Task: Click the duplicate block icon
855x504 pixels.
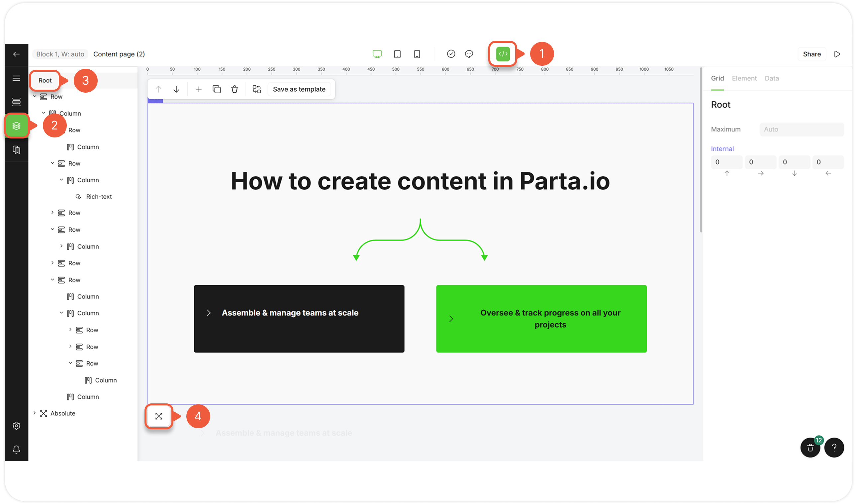Action: (x=217, y=89)
